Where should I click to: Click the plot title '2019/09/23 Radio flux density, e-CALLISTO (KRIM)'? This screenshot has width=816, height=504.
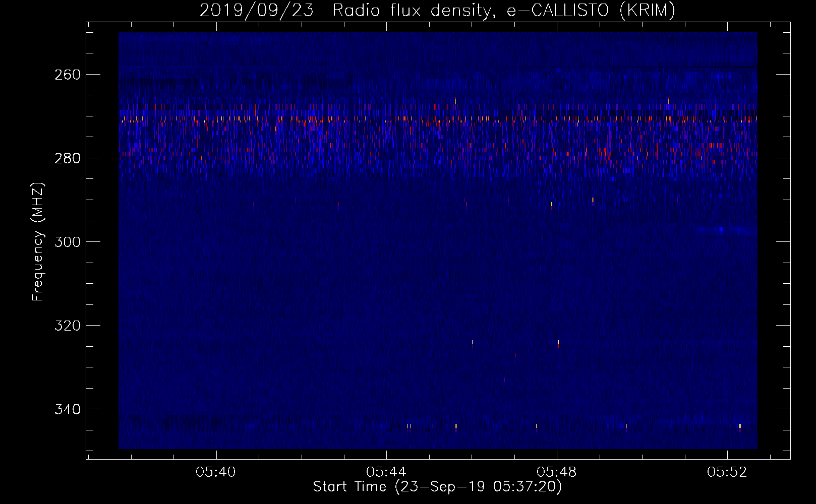click(x=437, y=10)
